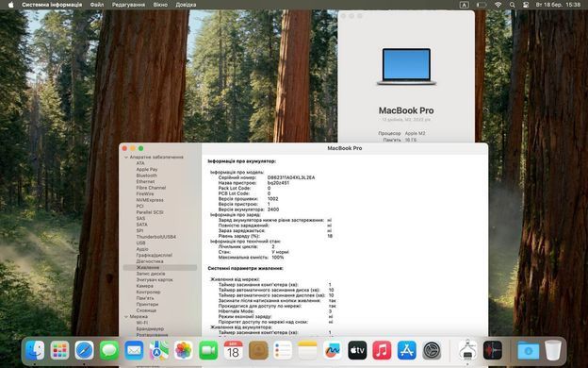Open the Вікно menu
This screenshot has width=588, height=368.
160,5
